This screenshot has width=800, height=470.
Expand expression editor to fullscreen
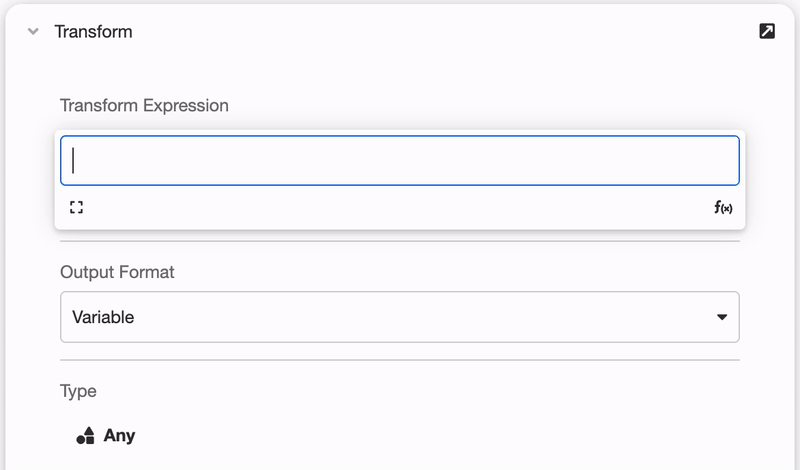coord(77,207)
